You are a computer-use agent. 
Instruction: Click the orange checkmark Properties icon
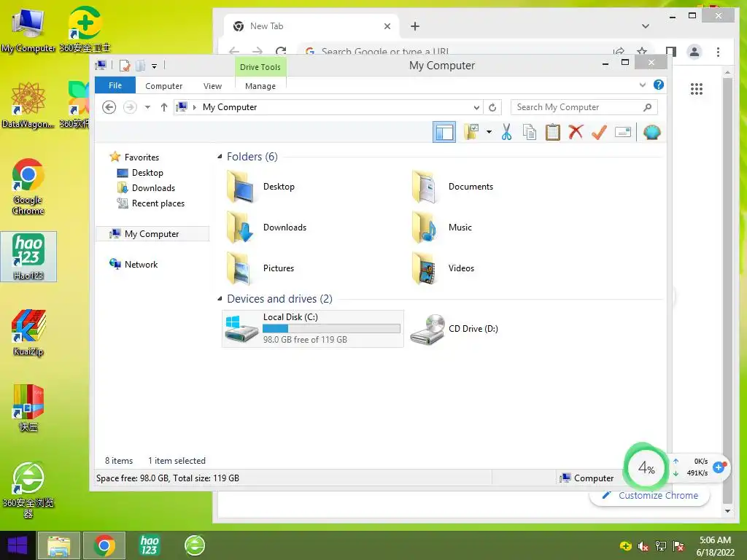599,132
